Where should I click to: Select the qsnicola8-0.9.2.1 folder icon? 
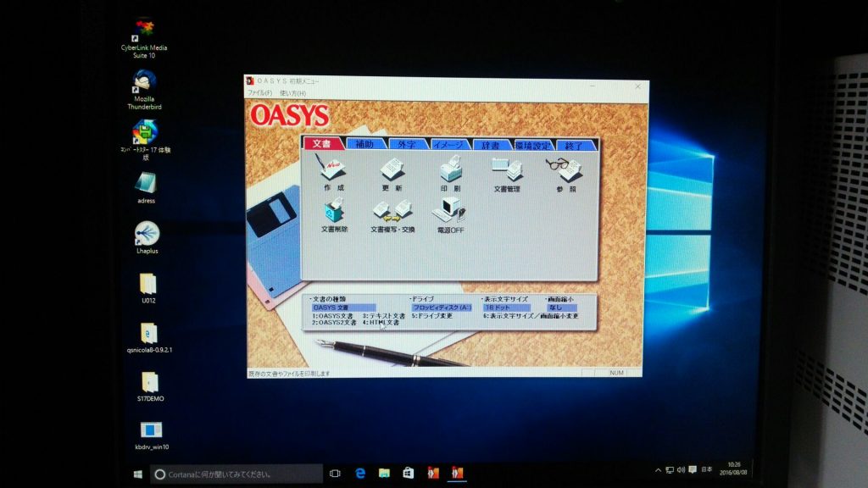click(x=149, y=337)
